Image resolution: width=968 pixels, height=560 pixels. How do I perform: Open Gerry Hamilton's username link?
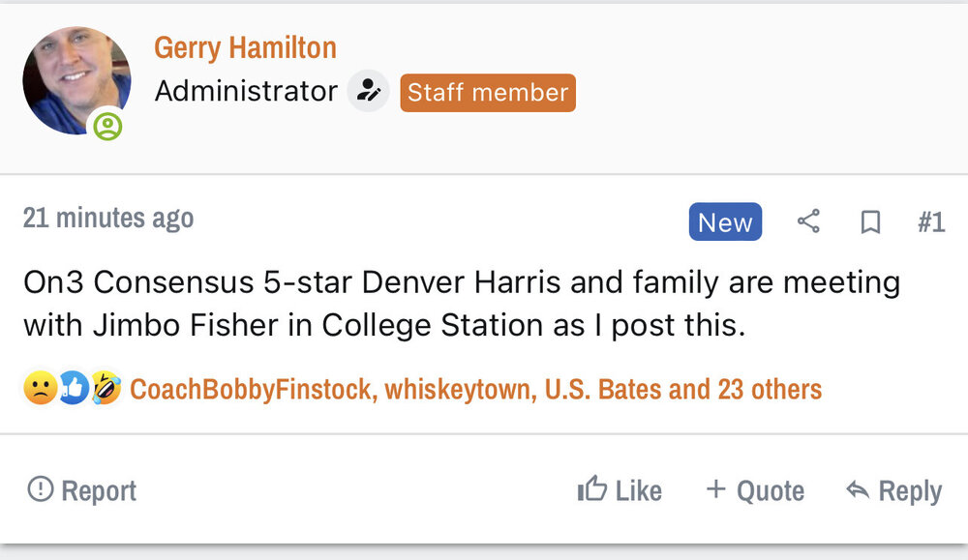tap(245, 47)
